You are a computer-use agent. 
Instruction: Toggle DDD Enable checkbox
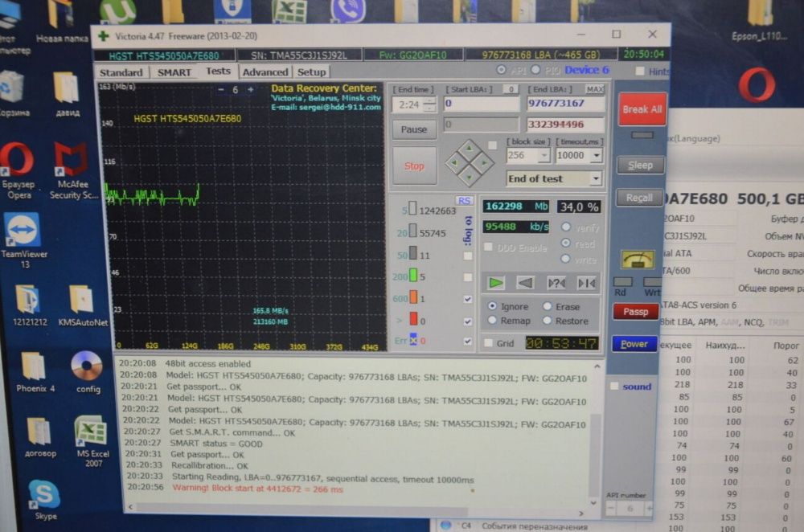pyautogui.click(x=489, y=247)
